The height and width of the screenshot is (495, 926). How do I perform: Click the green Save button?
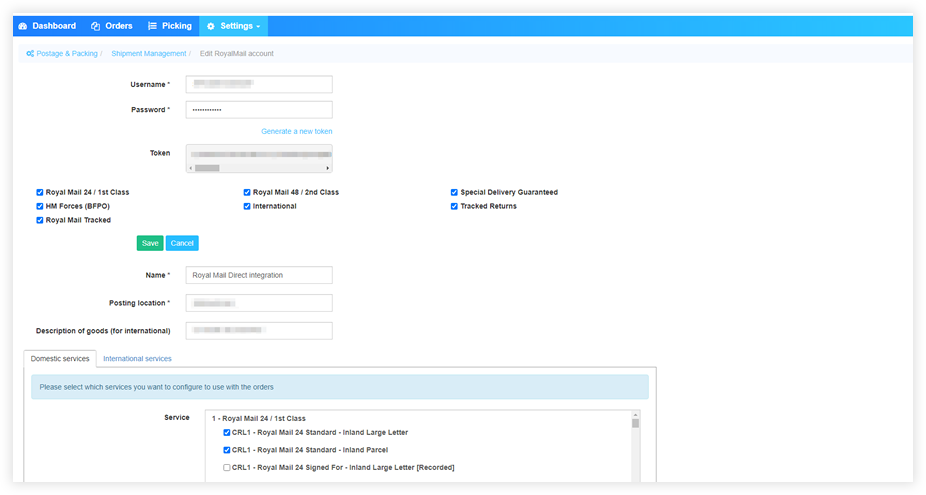click(150, 243)
